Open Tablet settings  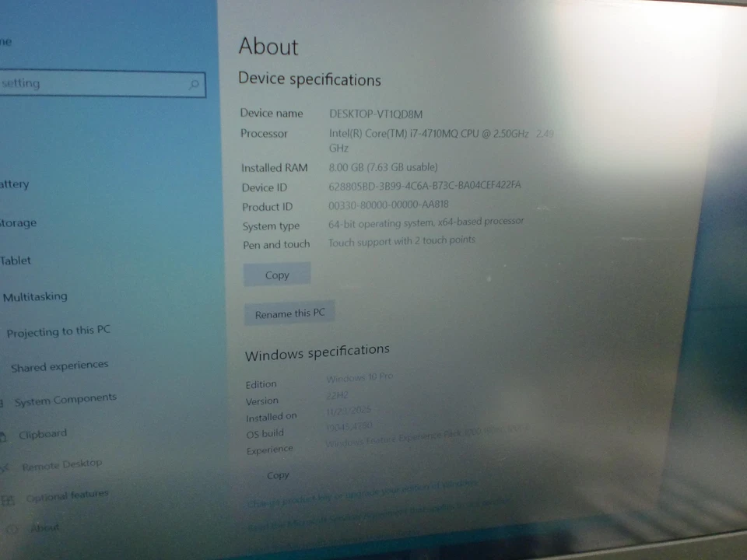pyautogui.click(x=16, y=261)
